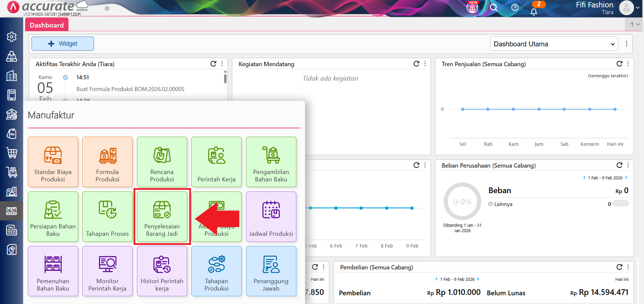Click the search magnifier icon

click(494, 7)
